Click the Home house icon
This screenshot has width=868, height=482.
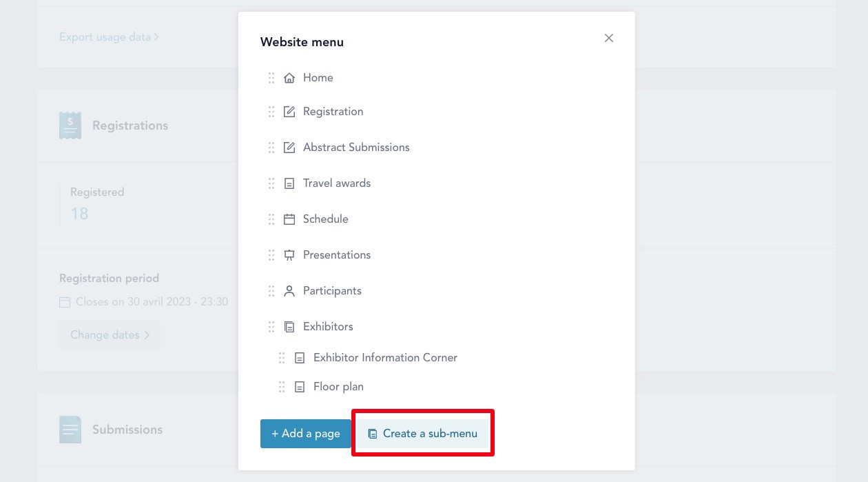point(289,78)
